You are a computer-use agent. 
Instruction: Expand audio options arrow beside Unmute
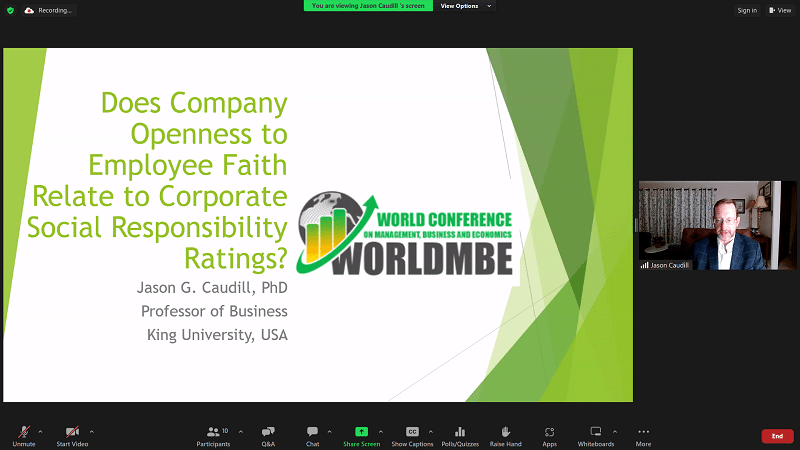point(40,431)
